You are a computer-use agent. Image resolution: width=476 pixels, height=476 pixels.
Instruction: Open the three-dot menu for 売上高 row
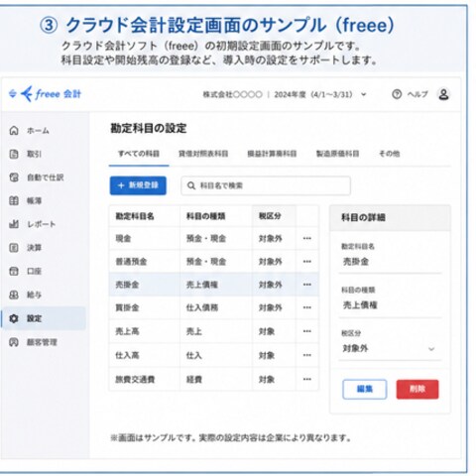[x=307, y=331]
